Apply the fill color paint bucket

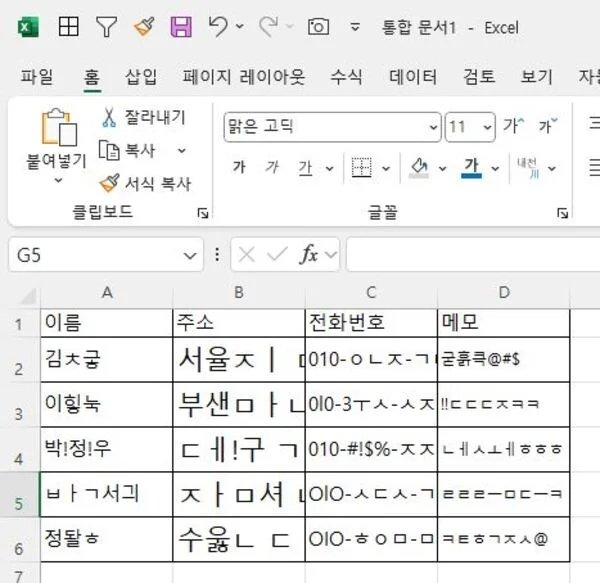(419, 168)
